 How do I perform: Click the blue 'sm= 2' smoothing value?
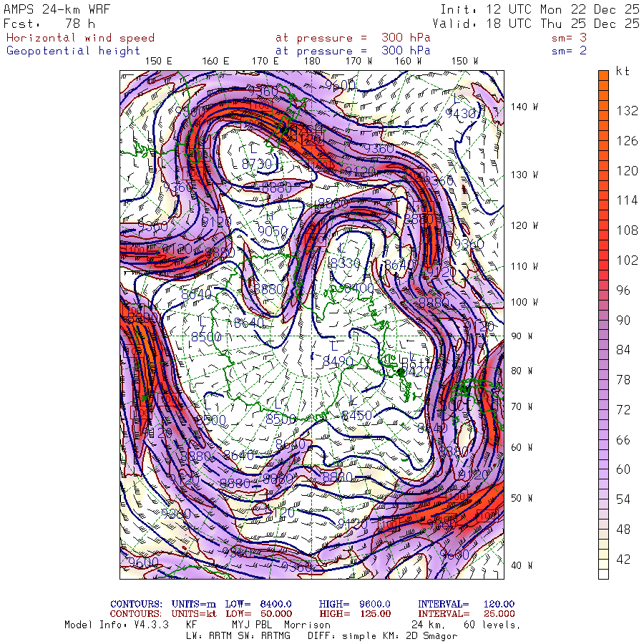pyautogui.click(x=570, y=51)
